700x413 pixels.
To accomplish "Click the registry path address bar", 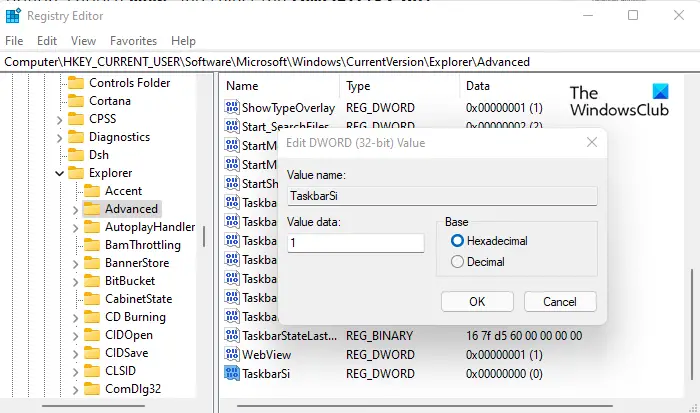I will tap(350, 62).
